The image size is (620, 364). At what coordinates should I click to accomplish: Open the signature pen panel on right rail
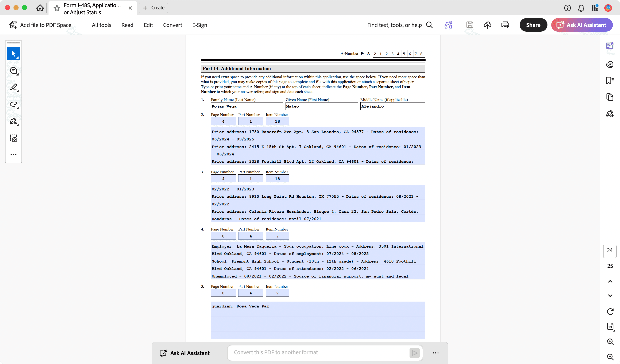click(610, 113)
